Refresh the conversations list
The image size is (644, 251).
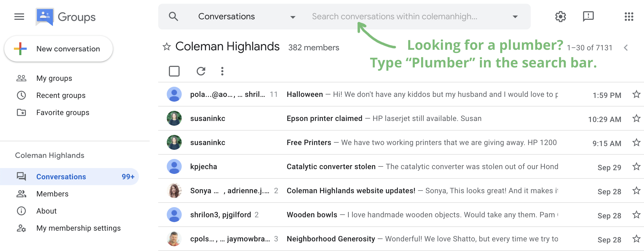click(x=201, y=71)
